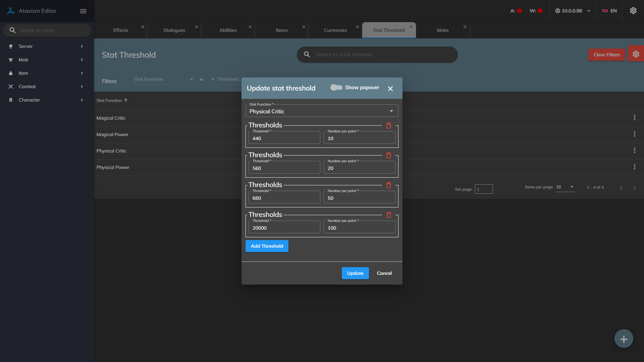Delete the 20000 threshold row
This screenshot has height=362, width=644.
tap(388, 215)
